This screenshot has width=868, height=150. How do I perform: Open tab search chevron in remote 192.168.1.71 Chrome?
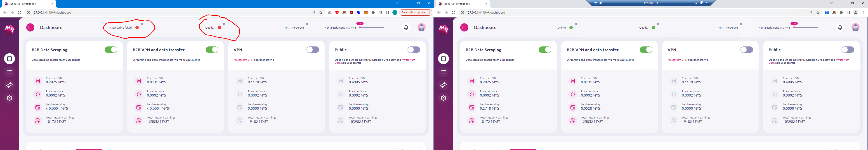click(x=832, y=3)
